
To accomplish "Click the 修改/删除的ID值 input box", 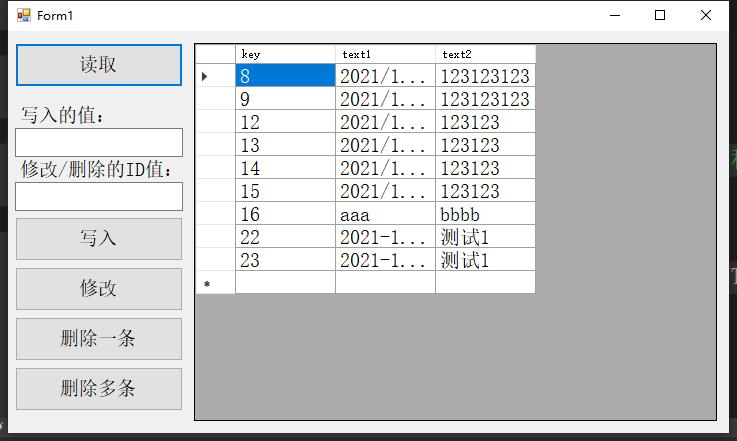I will 98,196.
